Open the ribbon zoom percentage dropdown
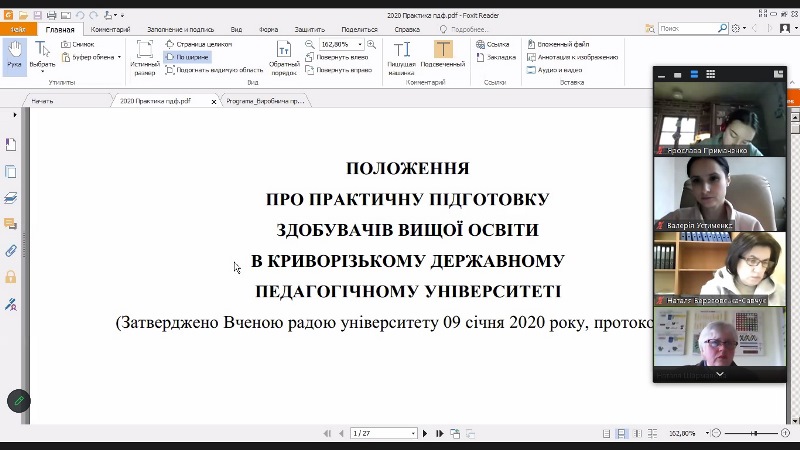 (x=360, y=44)
